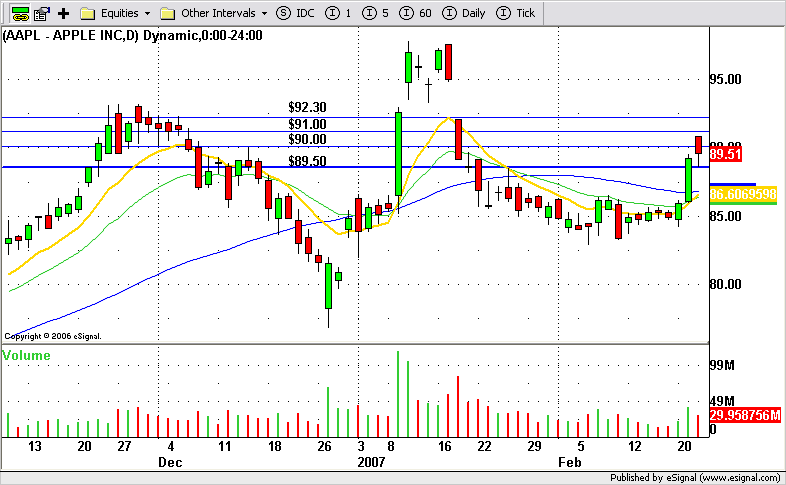This screenshot has height=485, width=786.
Task: Click the date 26 on time axis
Action: 324,446
